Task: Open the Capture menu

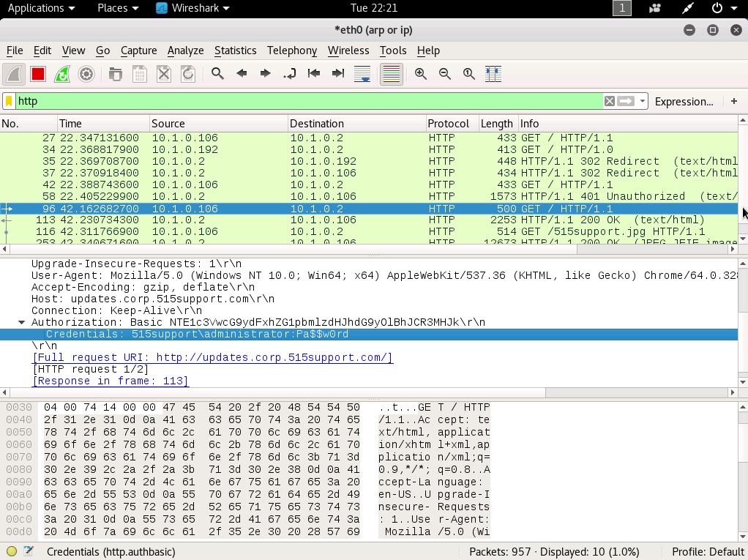Action: 139,51
